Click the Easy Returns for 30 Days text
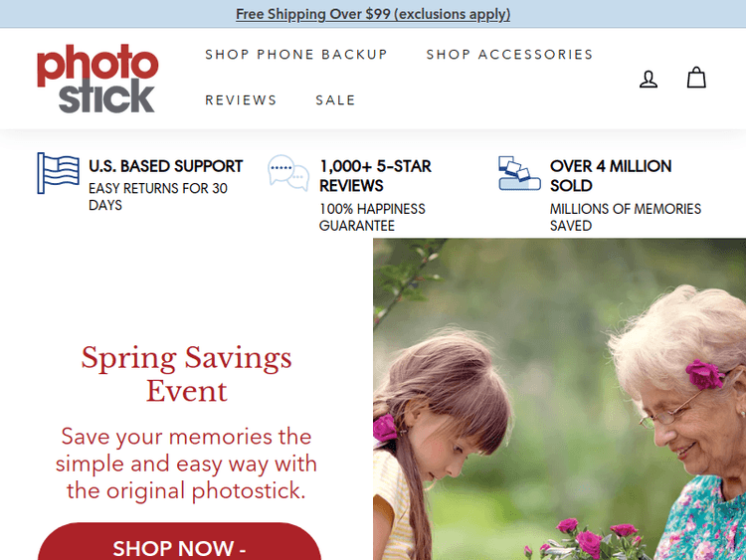 point(158,197)
